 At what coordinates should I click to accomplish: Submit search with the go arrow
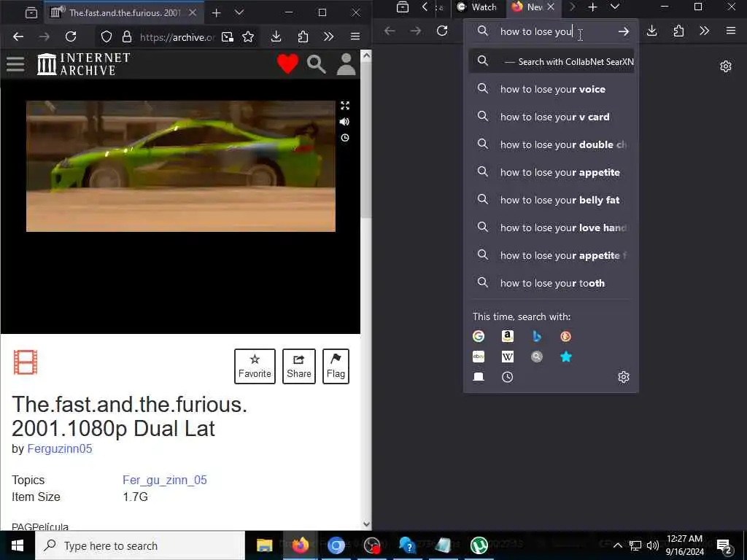point(624,31)
